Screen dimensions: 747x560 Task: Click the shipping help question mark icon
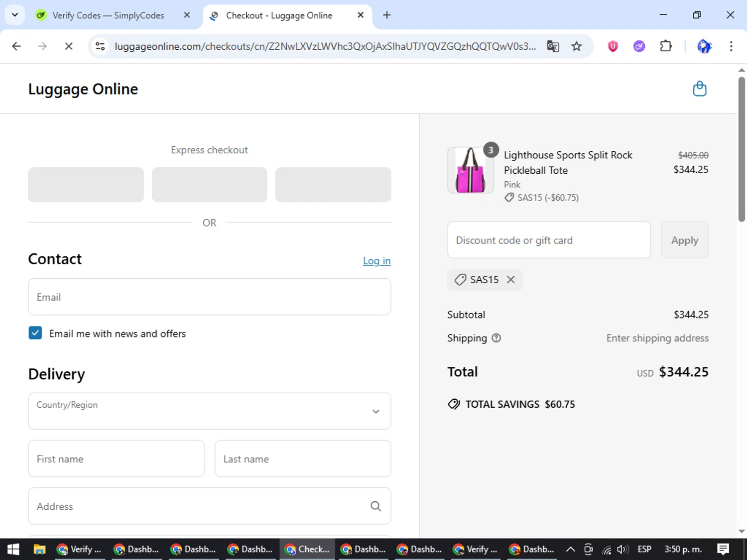point(496,338)
